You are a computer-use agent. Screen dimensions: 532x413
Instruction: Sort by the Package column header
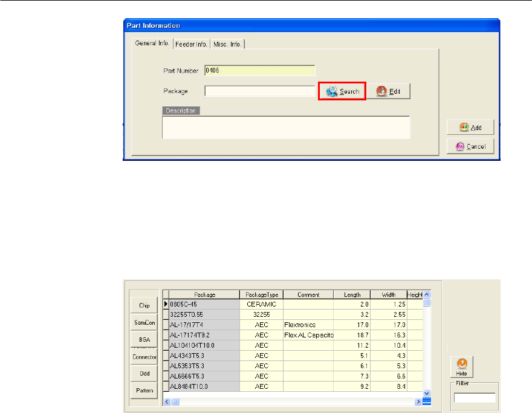pyautogui.click(x=204, y=294)
